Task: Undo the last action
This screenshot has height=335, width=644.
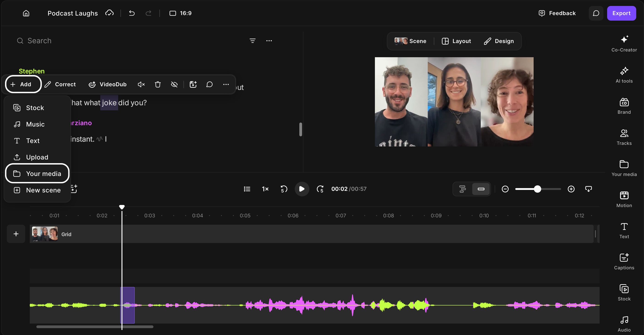Action: click(x=132, y=13)
